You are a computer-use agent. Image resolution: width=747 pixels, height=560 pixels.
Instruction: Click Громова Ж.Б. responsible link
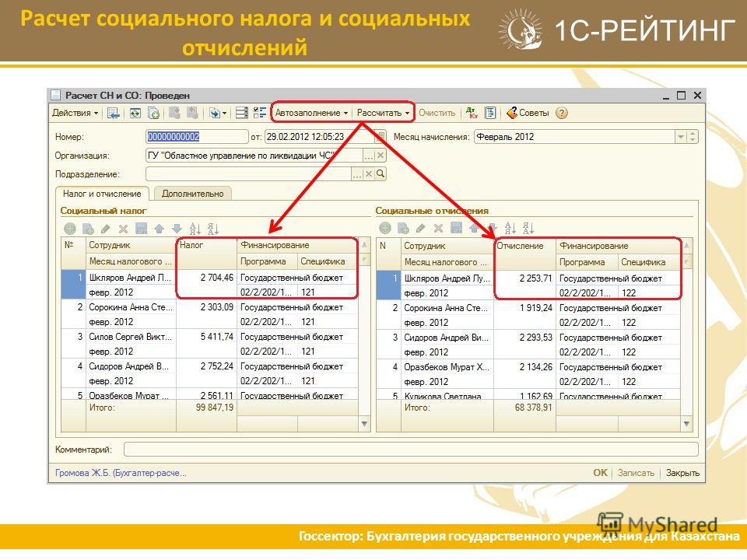pyautogui.click(x=121, y=473)
